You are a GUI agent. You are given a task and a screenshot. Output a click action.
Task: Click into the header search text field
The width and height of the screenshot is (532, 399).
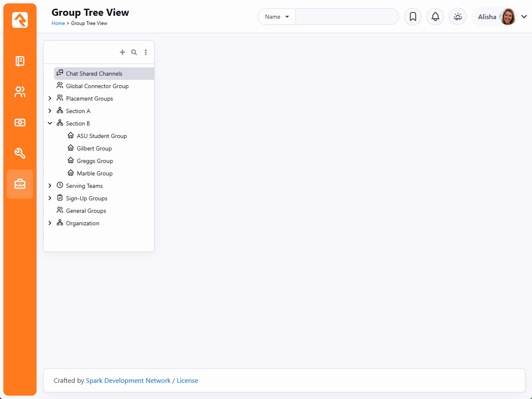[x=347, y=17]
